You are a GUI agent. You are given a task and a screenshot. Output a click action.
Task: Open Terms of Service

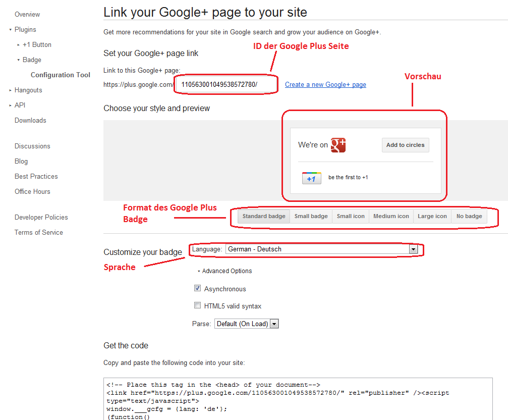[x=39, y=232]
